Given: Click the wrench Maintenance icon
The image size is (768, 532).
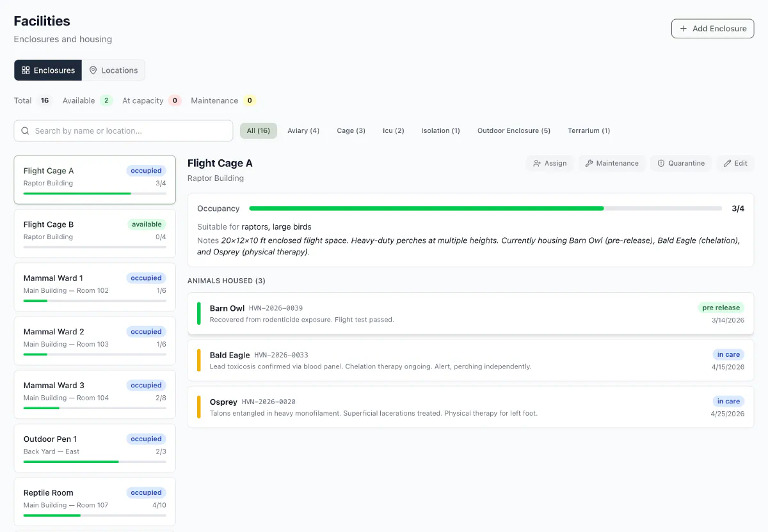Looking at the screenshot, I should coord(589,163).
